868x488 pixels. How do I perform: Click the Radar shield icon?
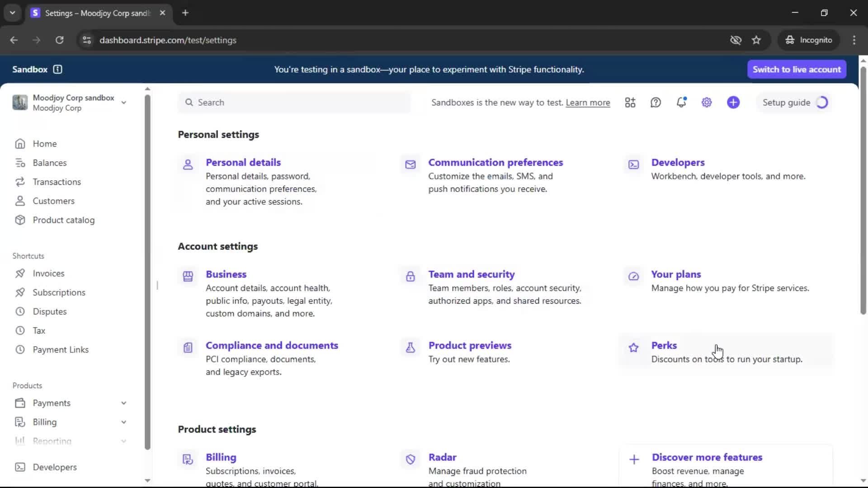[x=410, y=460]
